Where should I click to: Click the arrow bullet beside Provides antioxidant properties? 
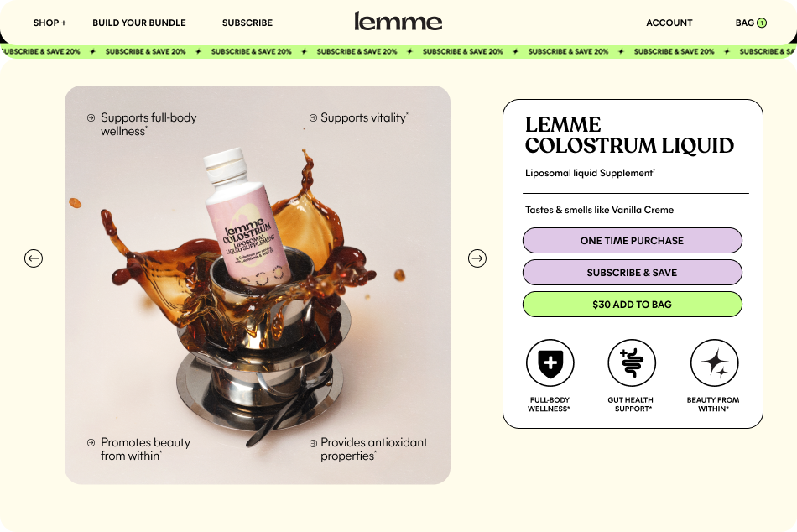tap(313, 443)
